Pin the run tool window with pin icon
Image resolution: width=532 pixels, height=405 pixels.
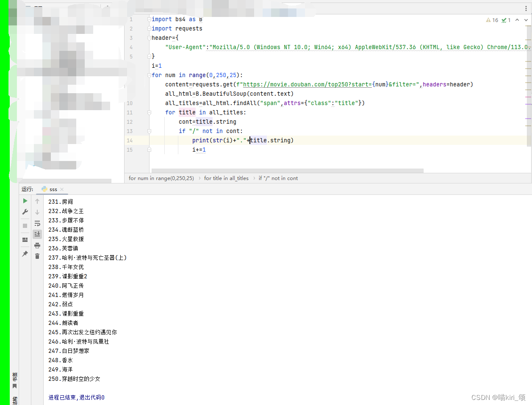coord(25,254)
